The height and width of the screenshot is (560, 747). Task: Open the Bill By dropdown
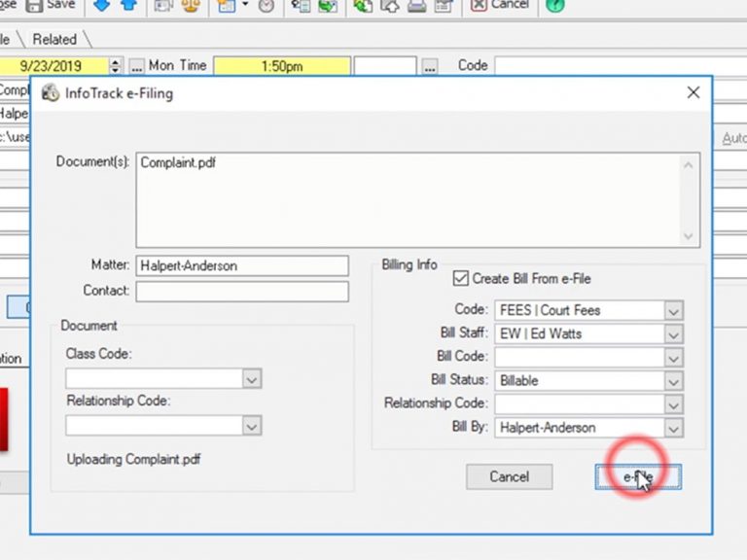coord(673,428)
